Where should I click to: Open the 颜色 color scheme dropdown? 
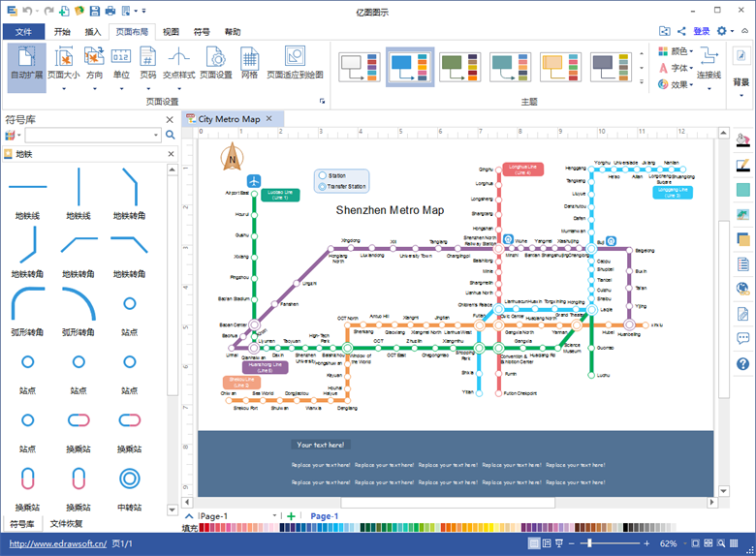(x=676, y=51)
